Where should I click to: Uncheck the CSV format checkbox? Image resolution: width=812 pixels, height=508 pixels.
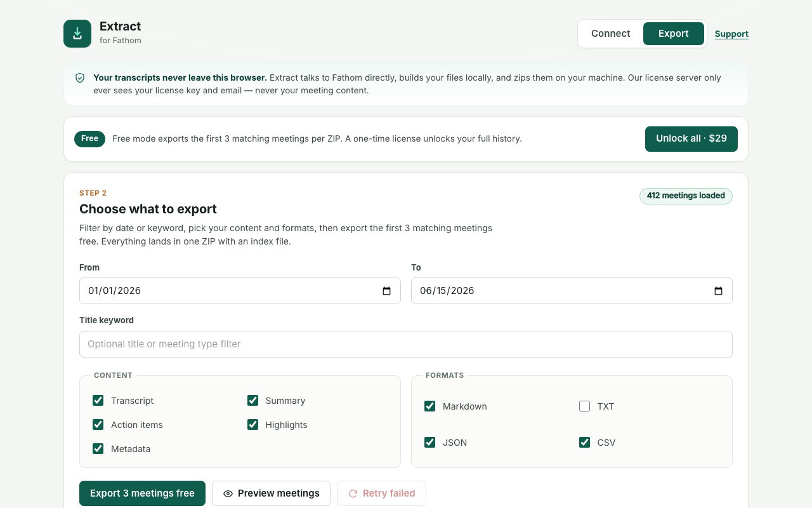point(585,443)
